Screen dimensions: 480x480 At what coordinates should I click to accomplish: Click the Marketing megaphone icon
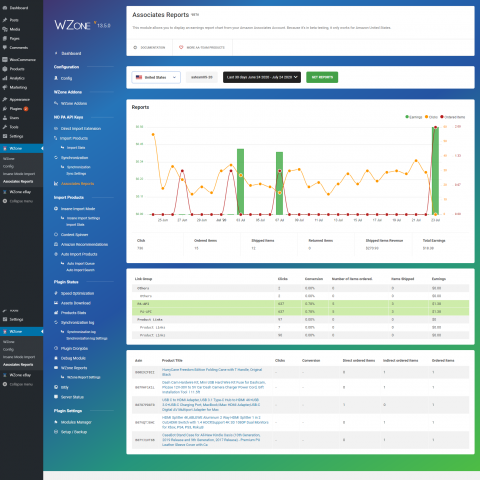(x=5, y=87)
